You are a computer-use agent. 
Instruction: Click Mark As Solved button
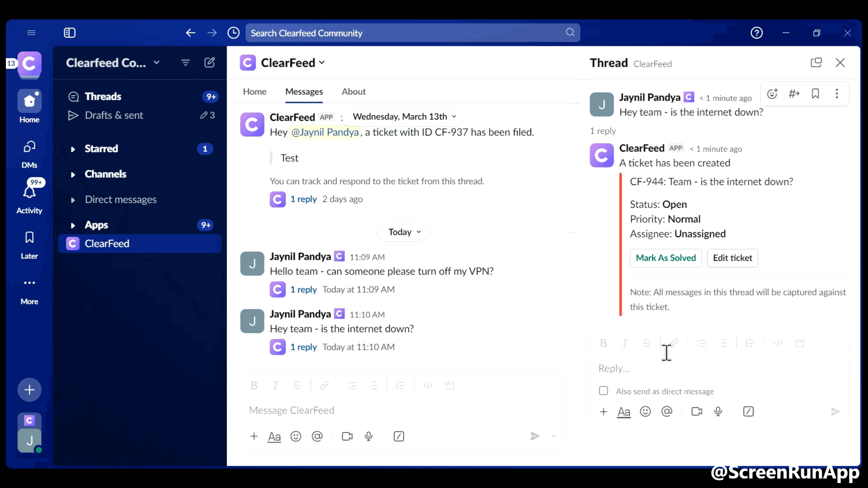665,258
